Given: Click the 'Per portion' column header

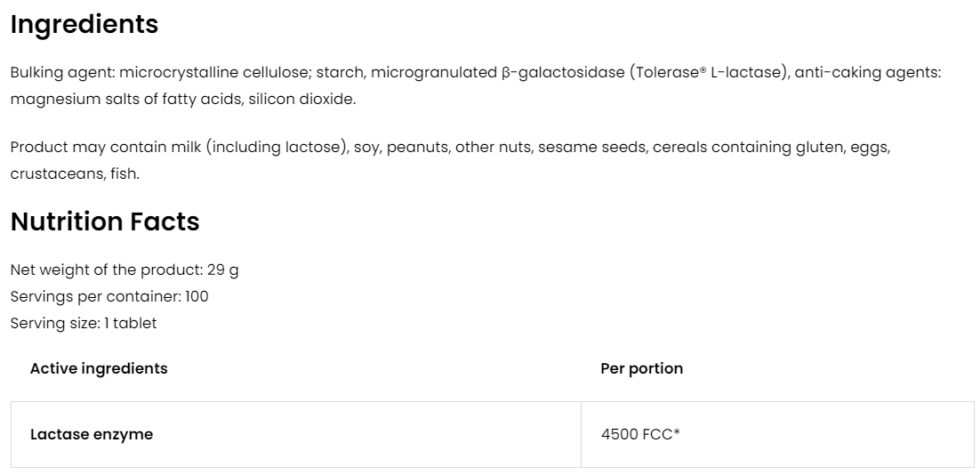Looking at the screenshot, I should point(641,368).
